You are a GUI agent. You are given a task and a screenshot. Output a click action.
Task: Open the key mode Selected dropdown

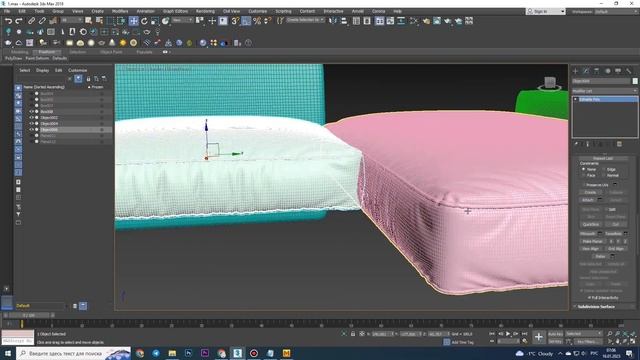tap(584, 334)
